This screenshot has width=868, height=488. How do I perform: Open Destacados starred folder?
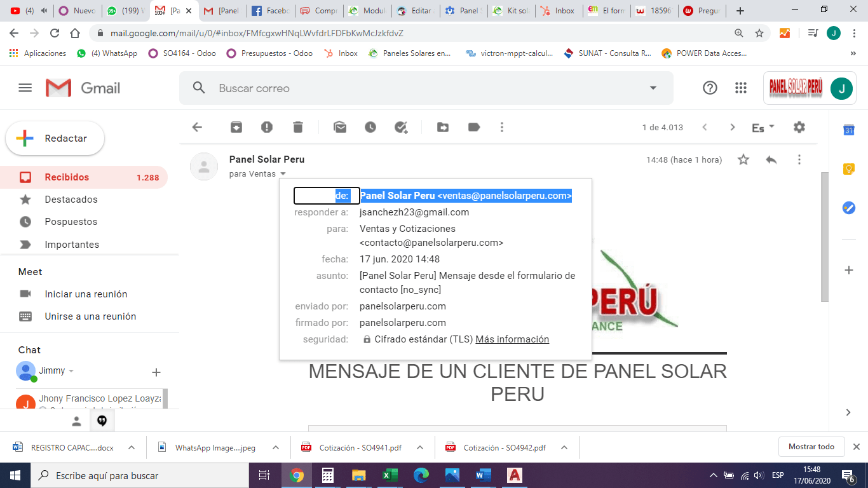[84, 200]
